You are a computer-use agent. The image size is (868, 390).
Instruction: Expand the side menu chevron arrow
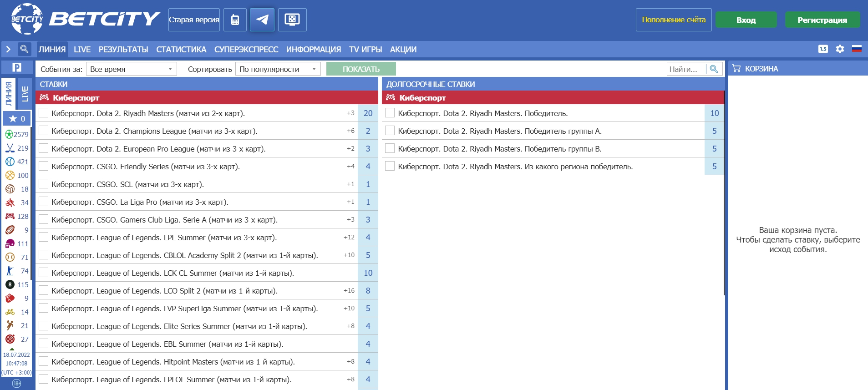click(x=8, y=49)
